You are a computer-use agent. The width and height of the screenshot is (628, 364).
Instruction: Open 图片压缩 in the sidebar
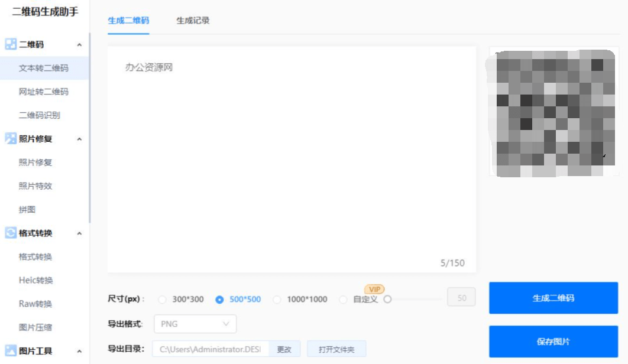pos(44,327)
